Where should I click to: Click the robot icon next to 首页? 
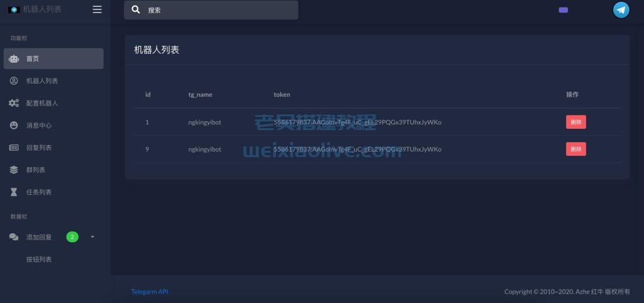[x=14, y=58]
